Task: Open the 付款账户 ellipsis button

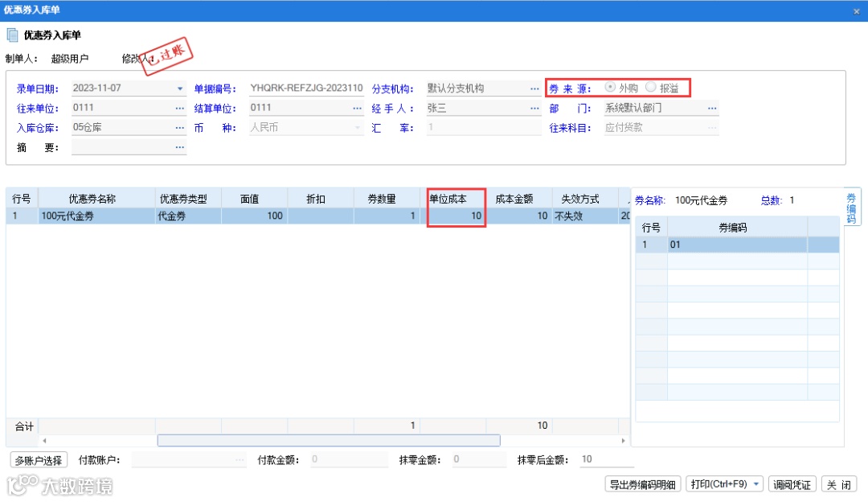Action: point(240,459)
